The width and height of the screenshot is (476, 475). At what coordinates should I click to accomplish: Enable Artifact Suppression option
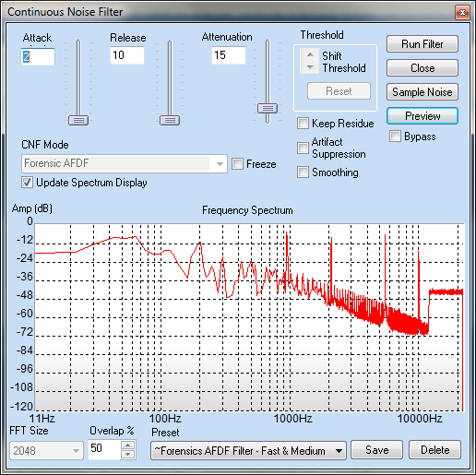[x=303, y=148]
